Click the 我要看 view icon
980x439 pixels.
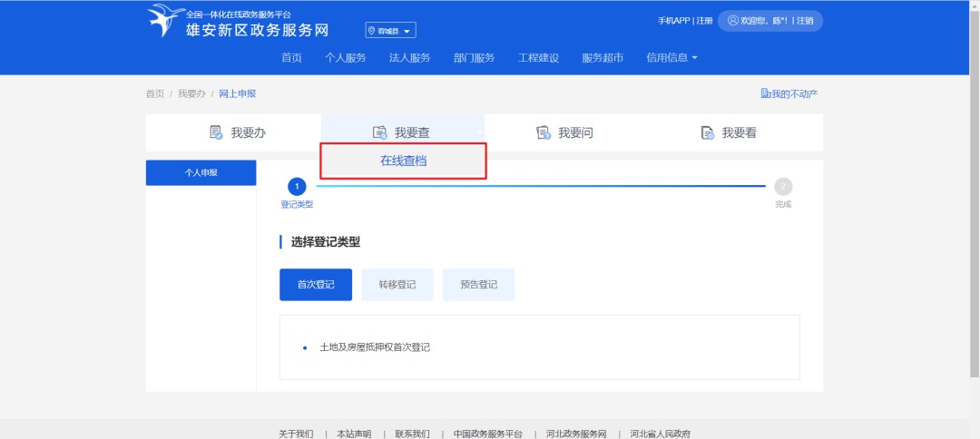click(708, 132)
